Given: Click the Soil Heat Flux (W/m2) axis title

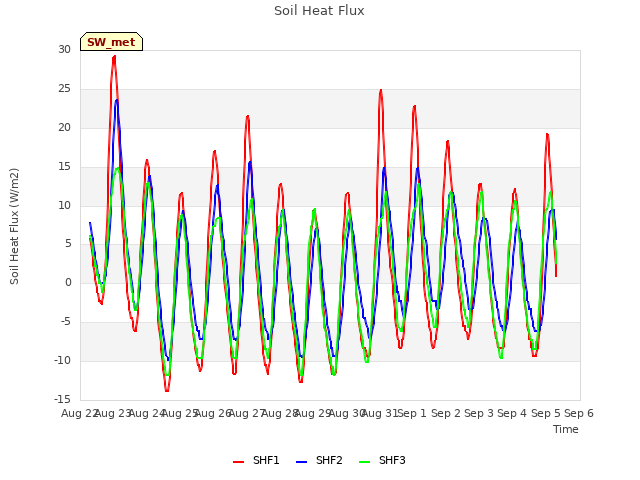Looking at the screenshot, I should pyautogui.click(x=15, y=226).
